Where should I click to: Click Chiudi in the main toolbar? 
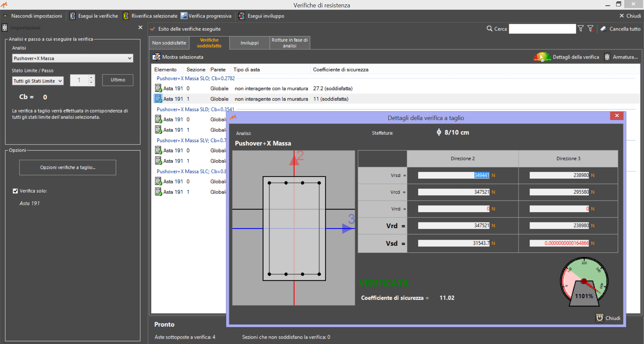pos(630,16)
